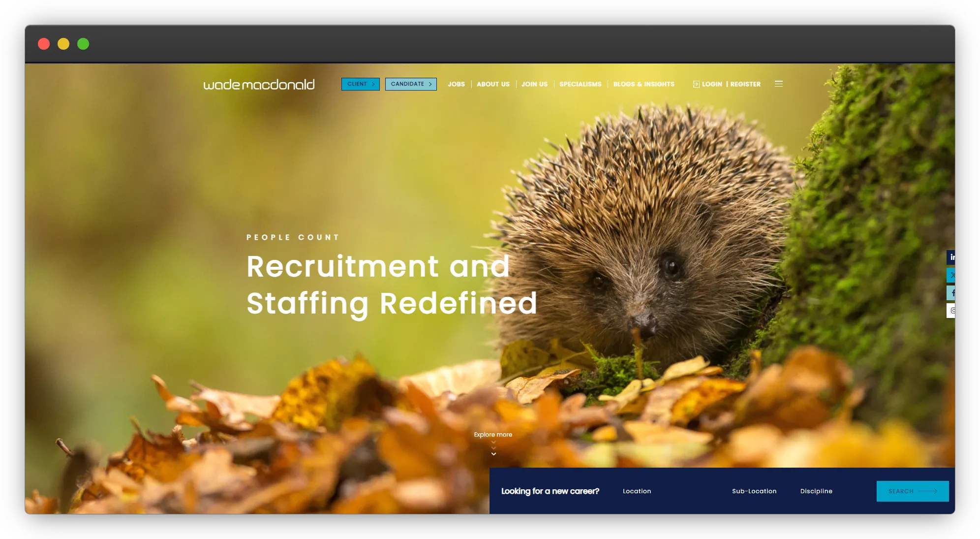Click the red window close dot
The image size is (980, 539).
pos(44,44)
